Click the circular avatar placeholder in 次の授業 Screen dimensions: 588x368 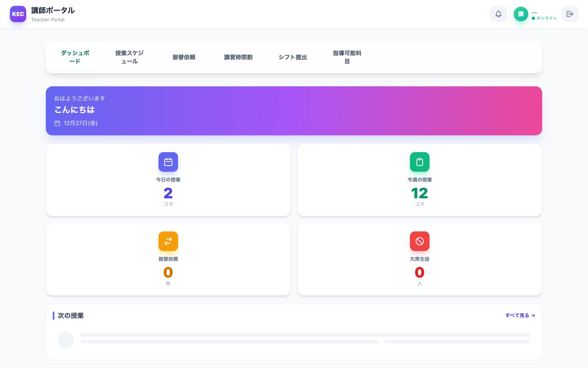(x=66, y=340)
